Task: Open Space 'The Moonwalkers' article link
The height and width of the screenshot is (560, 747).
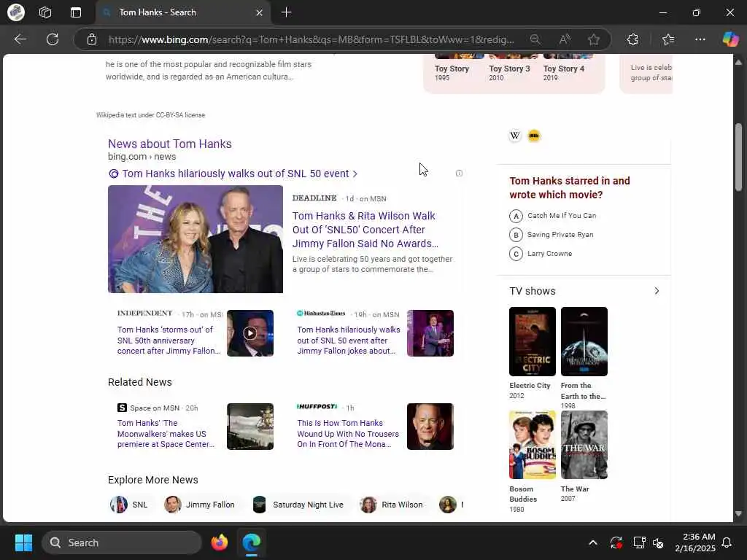Action: point(166,433)
